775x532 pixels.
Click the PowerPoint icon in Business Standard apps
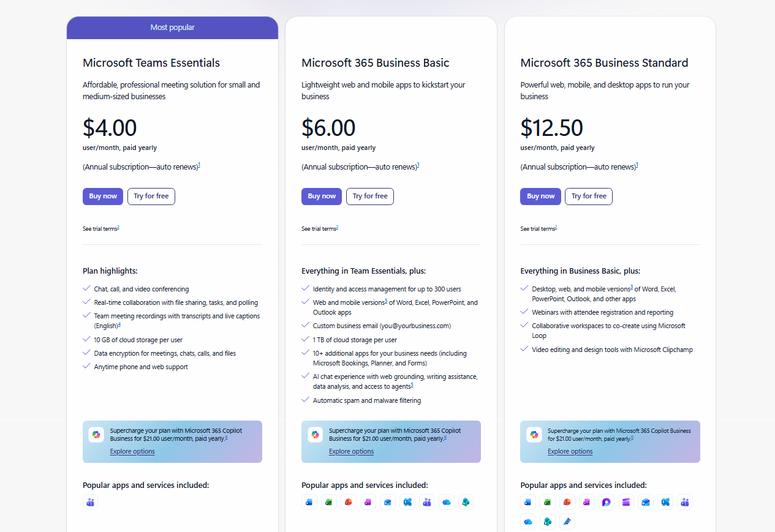tap(567, 503)
